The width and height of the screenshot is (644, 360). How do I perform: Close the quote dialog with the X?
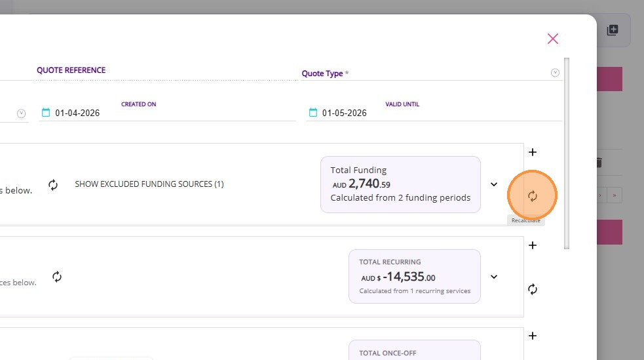553,39
